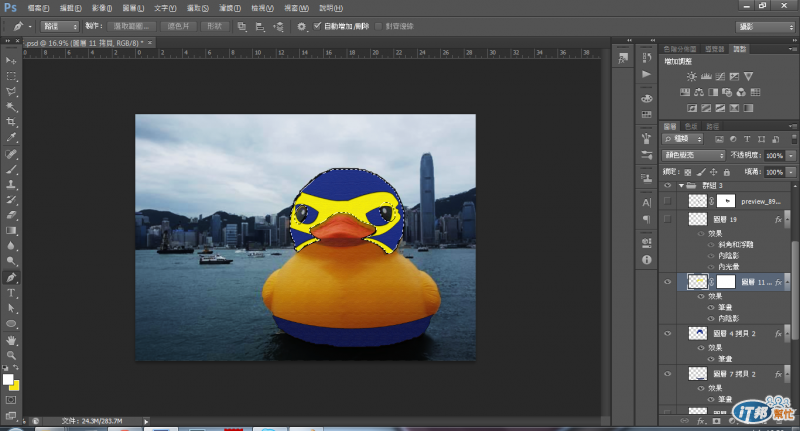The width and height of the screenshot is (800, 431).
Task: Add a Brightness/Contrast adjustment (sun icon)
Action: click(691, 77)
